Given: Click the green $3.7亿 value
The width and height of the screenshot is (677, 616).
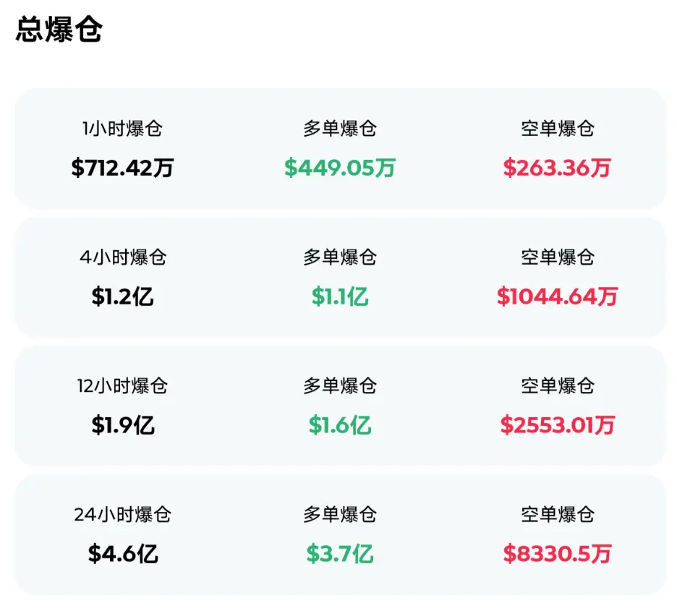Looking at the screenshot, I should tap(340, 554).
